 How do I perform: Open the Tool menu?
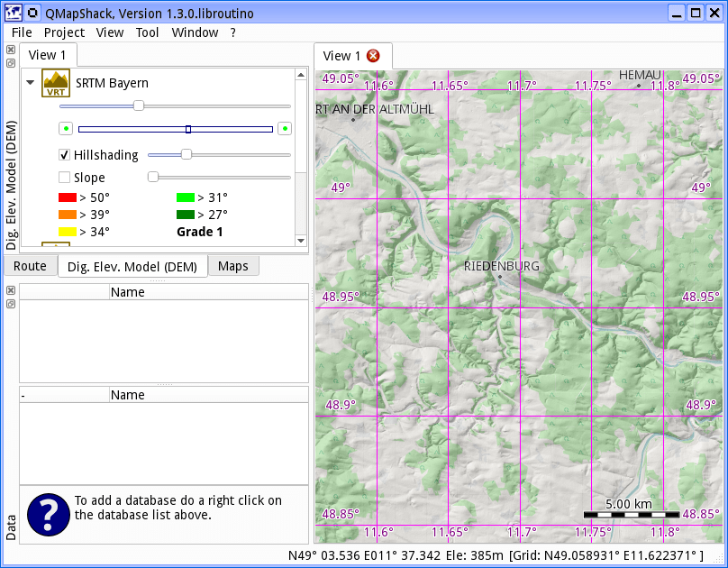147,32
